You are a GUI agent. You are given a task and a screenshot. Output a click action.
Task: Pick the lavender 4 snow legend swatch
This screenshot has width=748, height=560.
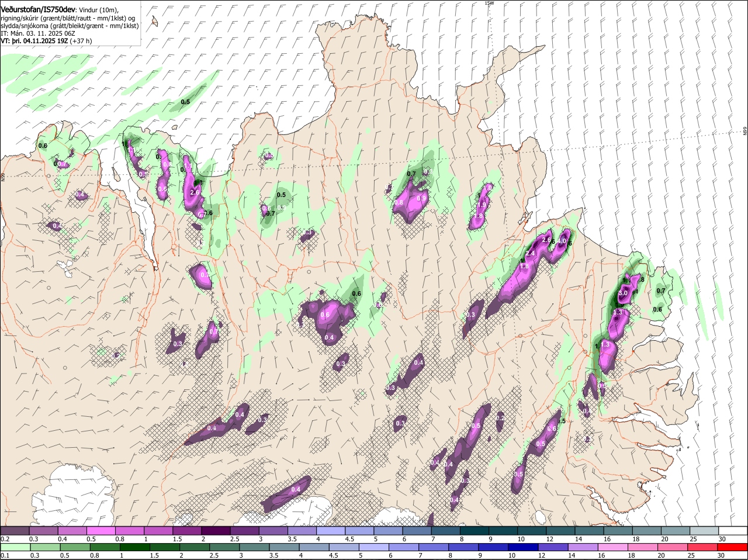point(331,531)
